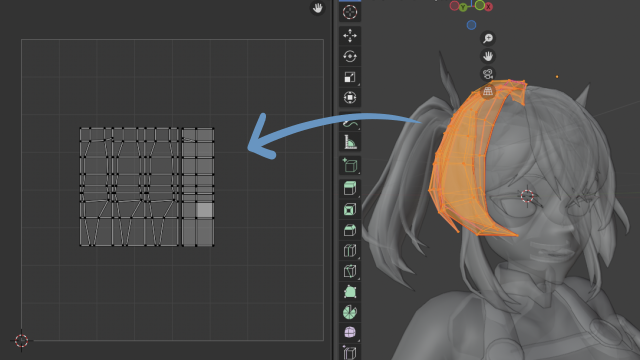
Task: Select the Cursor tool in the toolbar
Action: pos(350,12)
